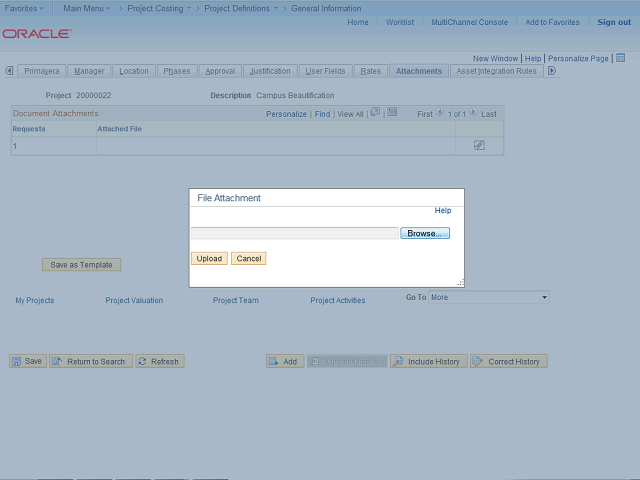Click Return to Search button
640x480 pixels.
pyautogui.click(x=91, y=361)
